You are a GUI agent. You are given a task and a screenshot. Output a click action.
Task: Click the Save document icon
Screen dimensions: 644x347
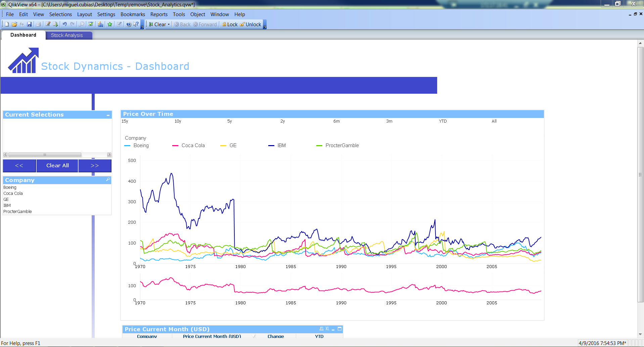(x=29, y=24)
